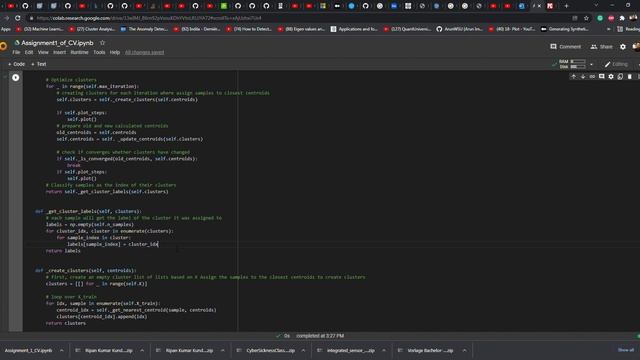Open the Reading list icon

pyautogui.click(x=628, y=29)
